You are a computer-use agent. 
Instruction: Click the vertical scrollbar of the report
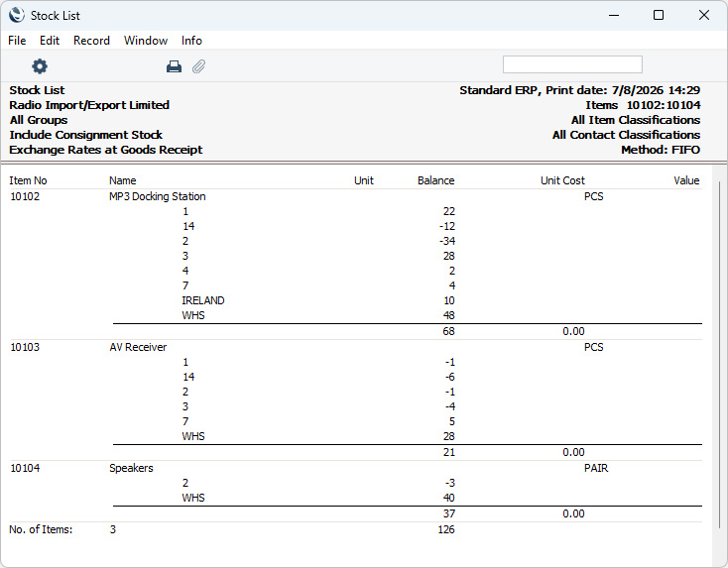(x=720, y=355)
